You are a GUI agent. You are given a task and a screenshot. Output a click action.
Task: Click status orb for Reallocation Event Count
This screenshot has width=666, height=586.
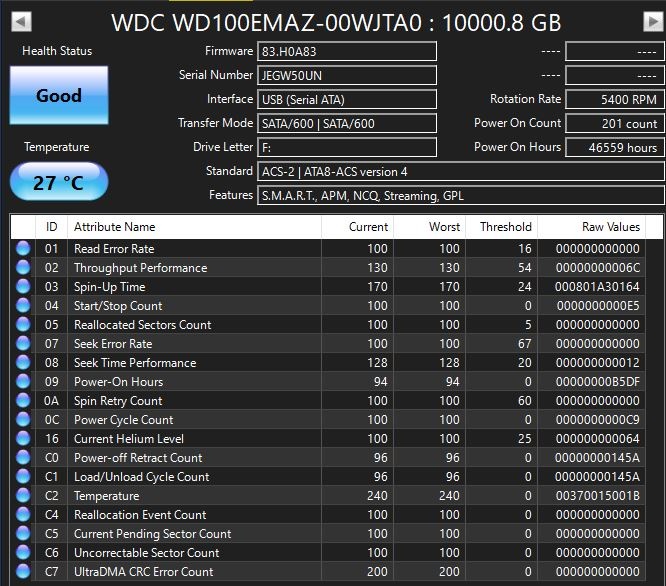[23, 514]
